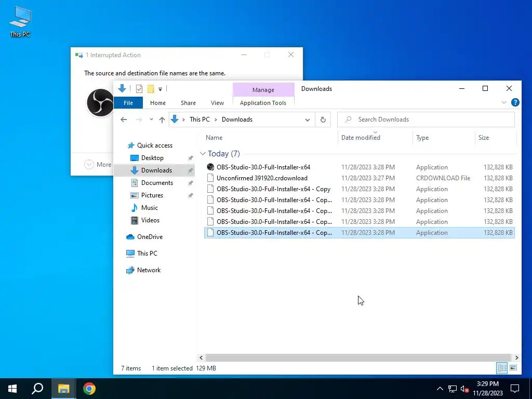Click the Search Downloads field
The width and height of the screenshot is (532, 399).
coord(426,119)
